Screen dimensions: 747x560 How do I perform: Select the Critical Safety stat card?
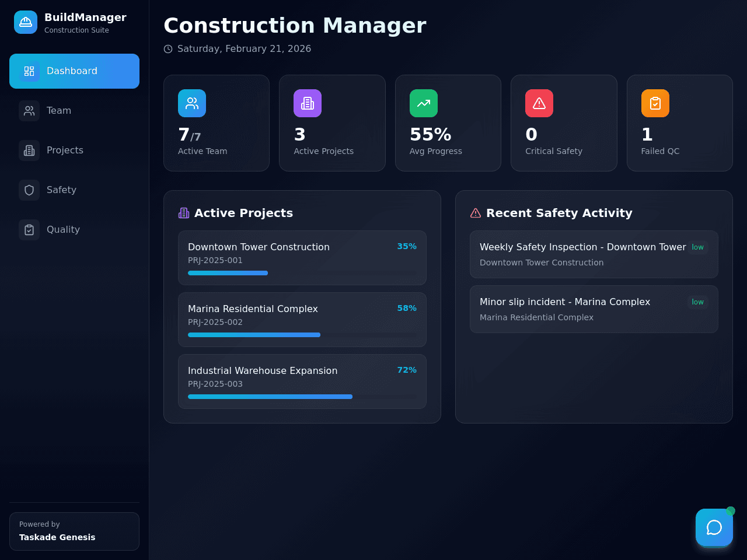pos(564,123)
